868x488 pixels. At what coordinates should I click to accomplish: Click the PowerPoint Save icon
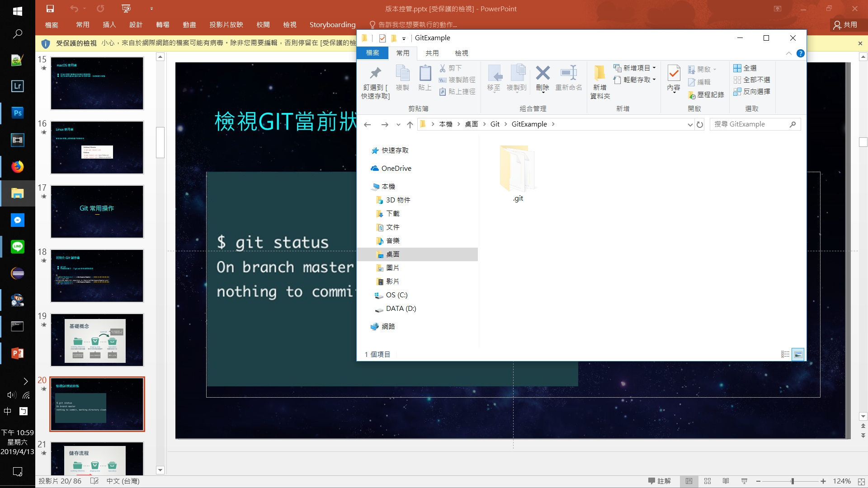(x=50, y=9)
